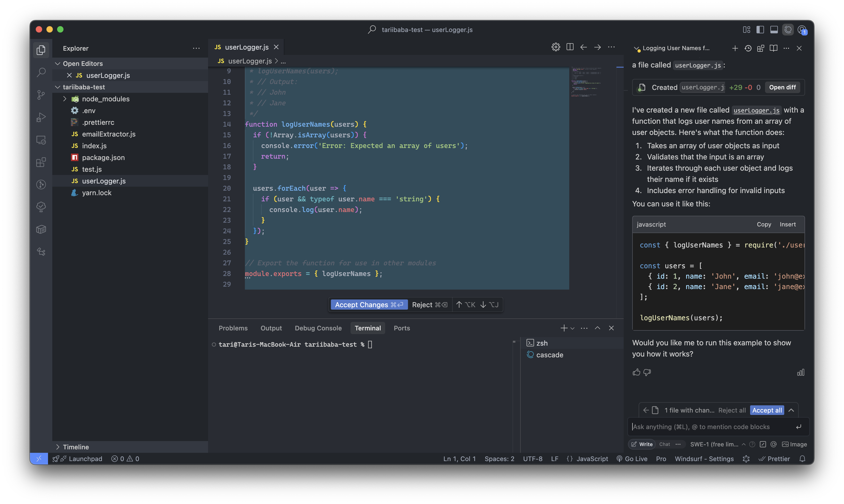Copy the javascript code snippet
Image resolution: width=844 pixels, height=504 pixels.
click(764, 225)
